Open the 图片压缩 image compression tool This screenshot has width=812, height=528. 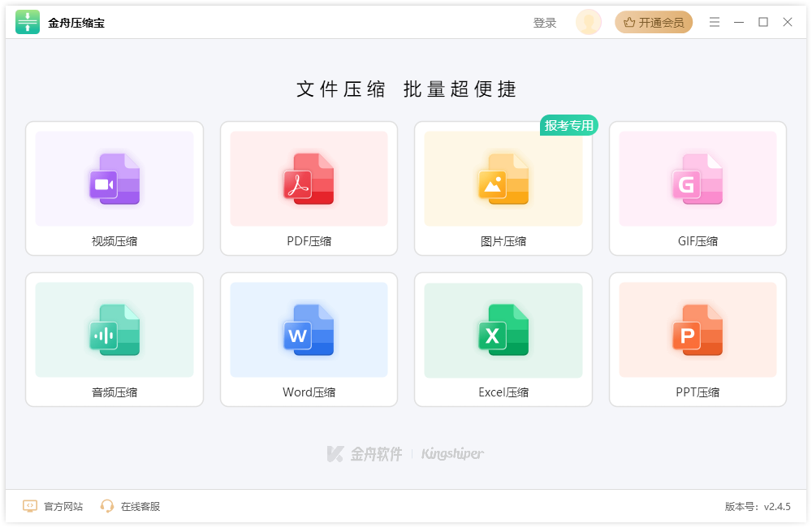click(x=503, y=179)
